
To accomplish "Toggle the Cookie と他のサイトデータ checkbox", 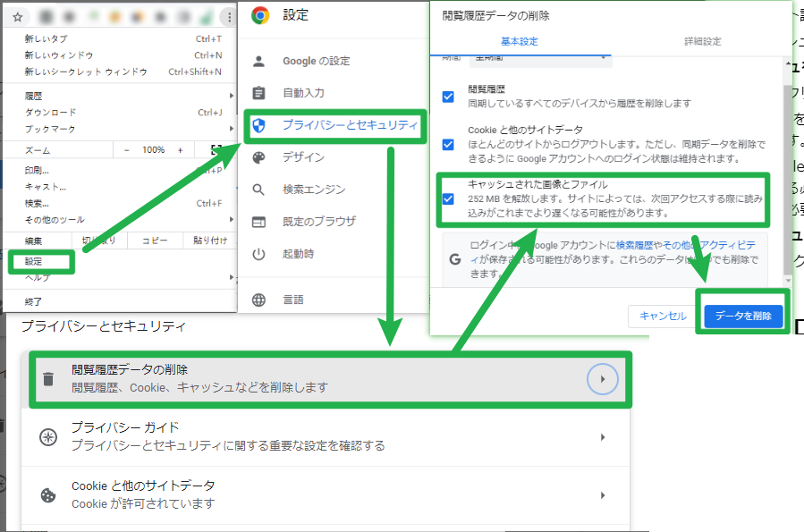I will [x=449, y=144].
